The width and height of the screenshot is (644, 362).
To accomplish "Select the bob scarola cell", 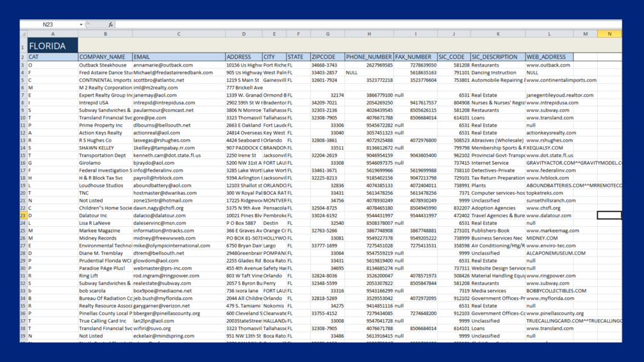I will (105, 291).
